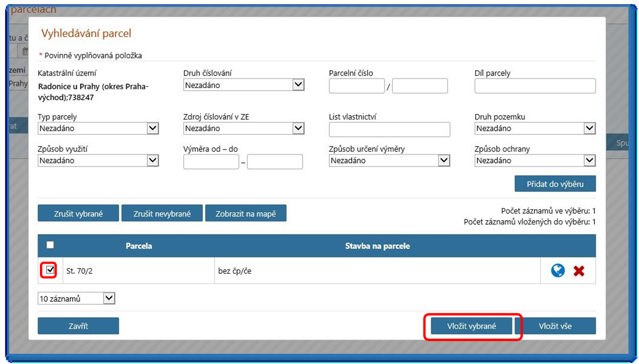Viewport: 639px width, 364px height.
Task: Expand the Druh pozemku dropdown
Action: (535, 129)
